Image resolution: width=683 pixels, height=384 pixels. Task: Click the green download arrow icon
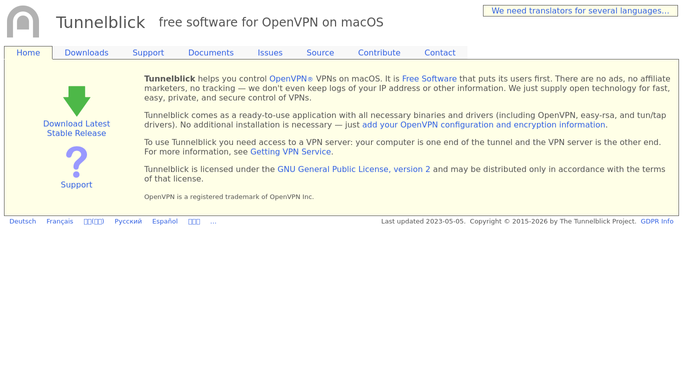coord(77,101)
